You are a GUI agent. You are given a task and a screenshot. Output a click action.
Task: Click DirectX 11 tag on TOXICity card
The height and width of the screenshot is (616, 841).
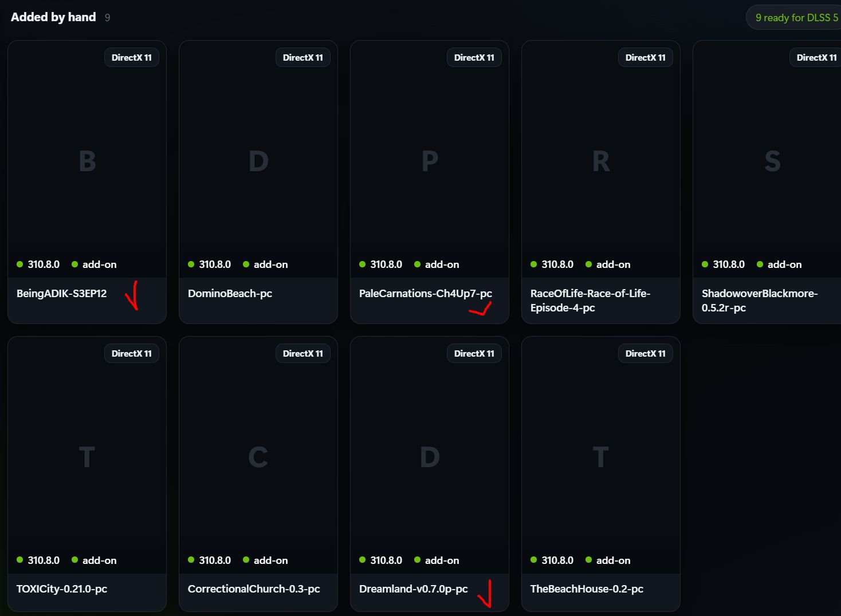point(132,353)
